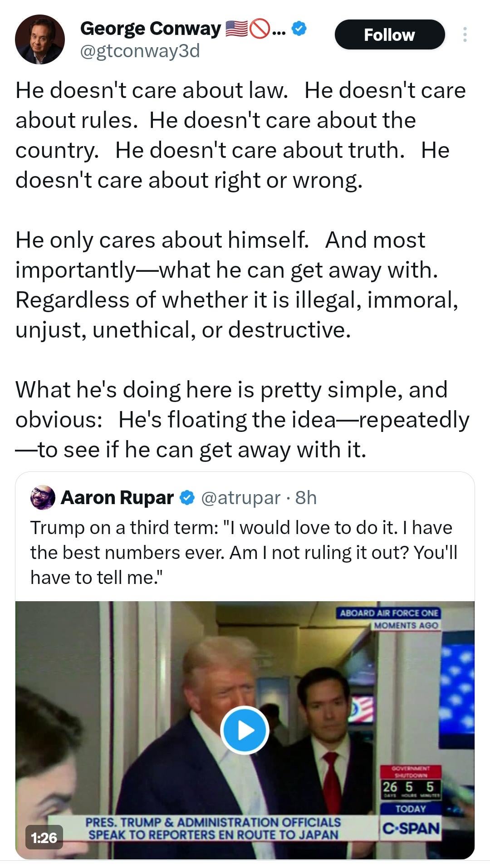This screenshot has height=868, width=490.
Task: Click the blue verified badge beside George Conway
Action: coord(299,29)
